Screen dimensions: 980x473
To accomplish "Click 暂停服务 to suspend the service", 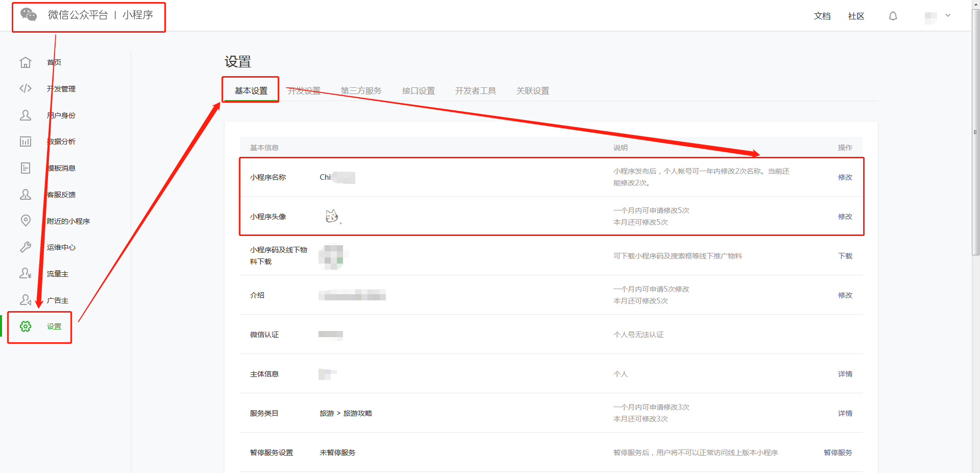I will (x=838, y=452).
